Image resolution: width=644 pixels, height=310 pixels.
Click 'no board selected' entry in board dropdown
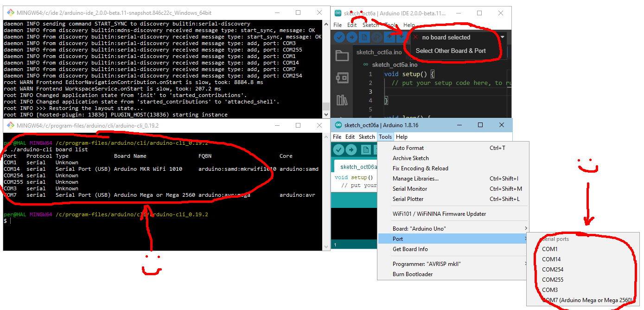coord(446,37)
